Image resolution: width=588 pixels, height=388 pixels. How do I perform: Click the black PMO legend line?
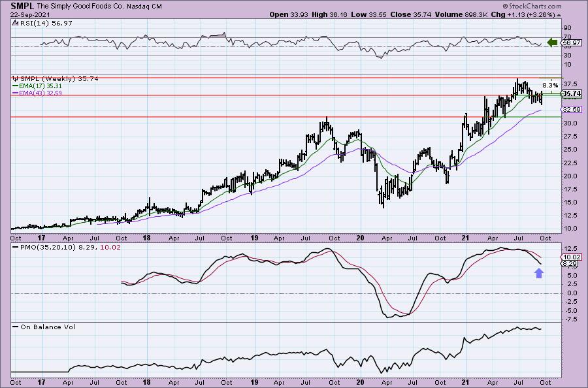click(x=15, y=248)
